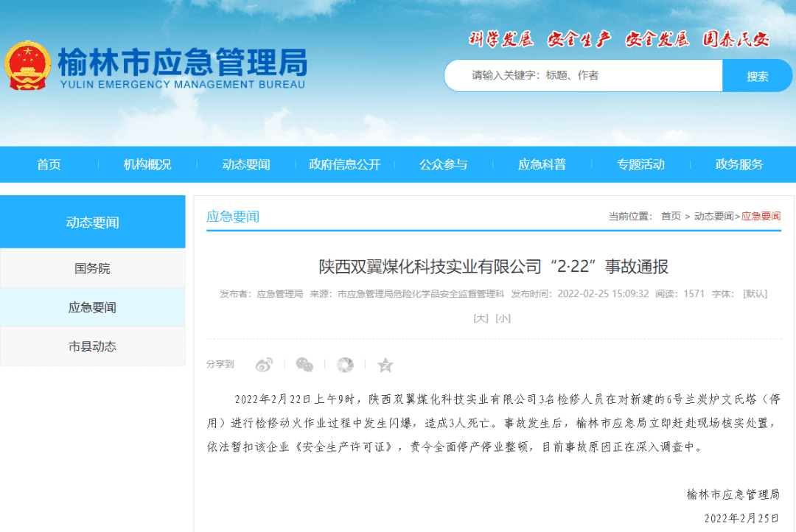The height and width of the screenshot is (532, 796).
Task: Open the 机构概况 nav menu item
Action: pyautogui.click(x=147, y=164)
